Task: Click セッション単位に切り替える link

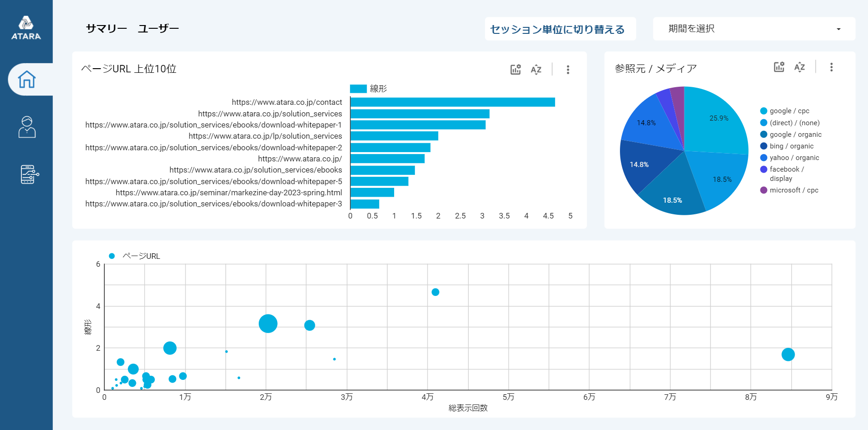Action: pyautogui.click(x=557, y=29)
